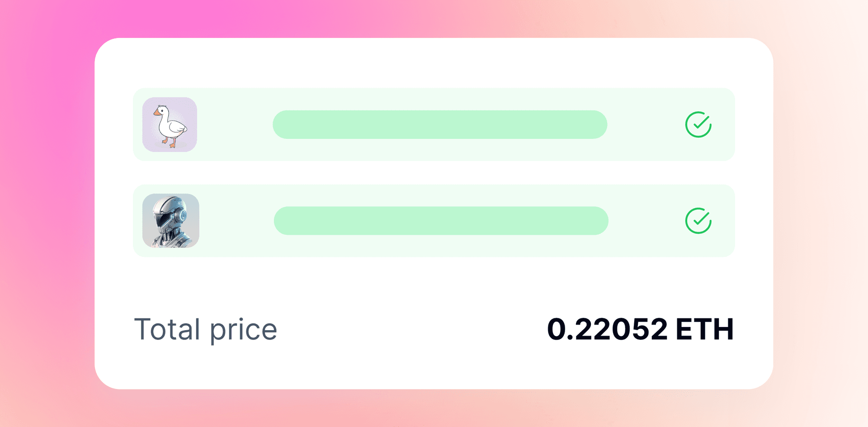Click the "ETH" currency unit text

(704, 329)
